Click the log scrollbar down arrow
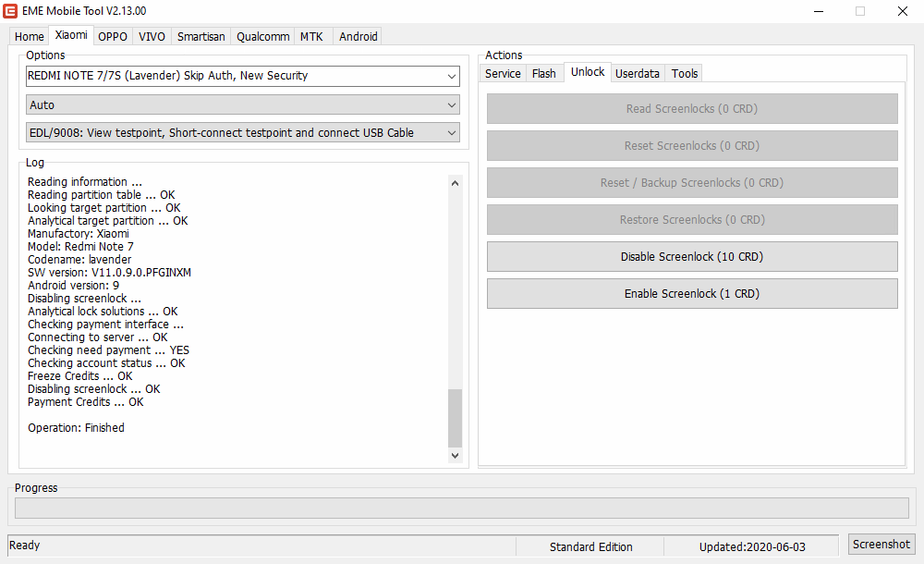 click(455, 456)
